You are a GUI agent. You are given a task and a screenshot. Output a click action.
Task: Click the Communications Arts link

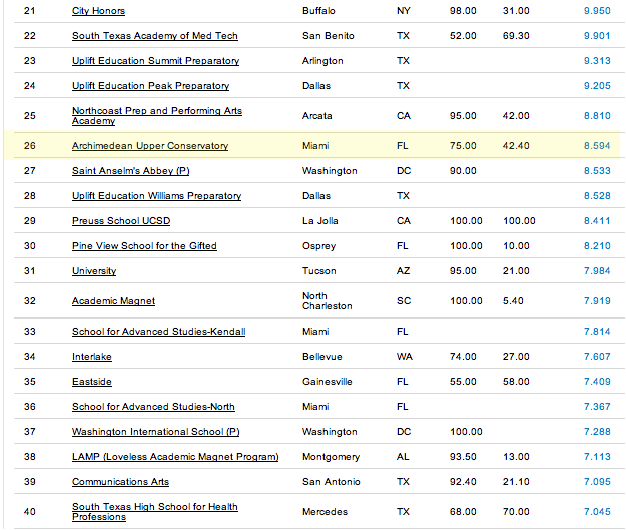tap(121, 482)
